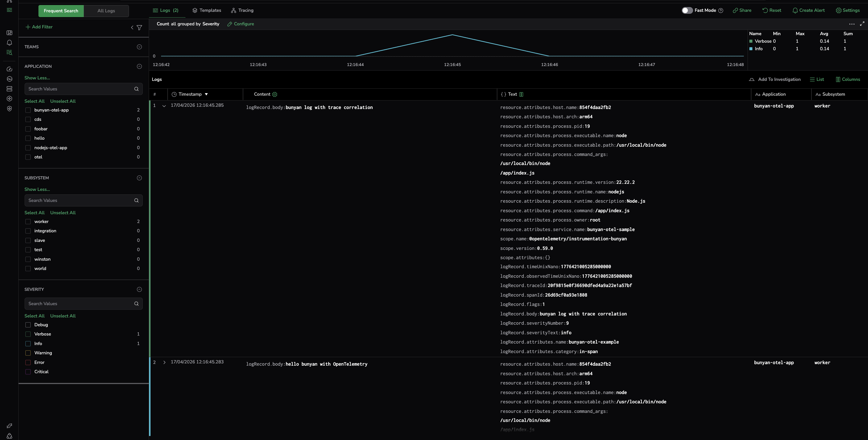
Task: Open the chart three-dots menu
Action: (852, 24)
